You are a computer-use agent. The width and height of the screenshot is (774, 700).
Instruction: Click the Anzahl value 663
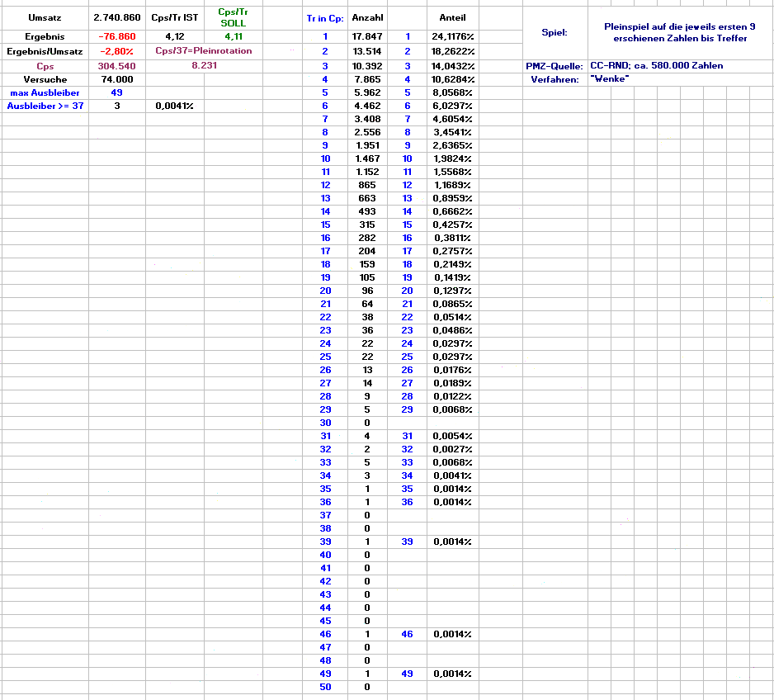coord(367,198)
